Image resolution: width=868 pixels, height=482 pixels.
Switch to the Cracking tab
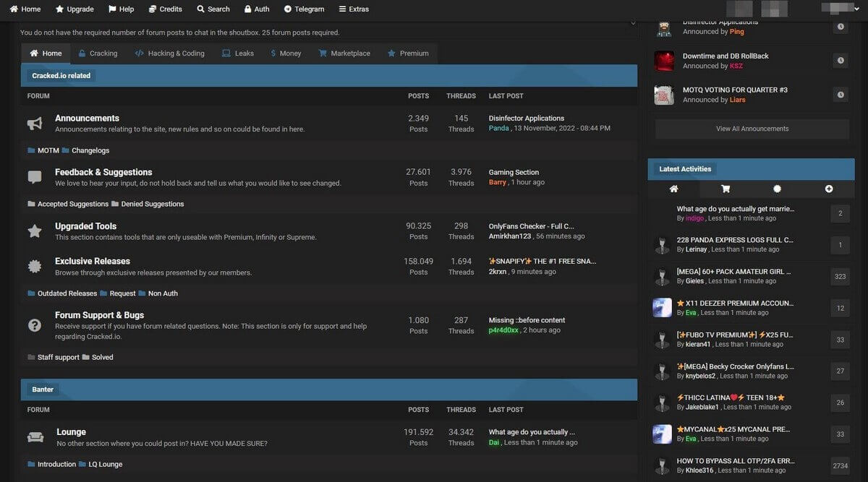pos(97,53)
